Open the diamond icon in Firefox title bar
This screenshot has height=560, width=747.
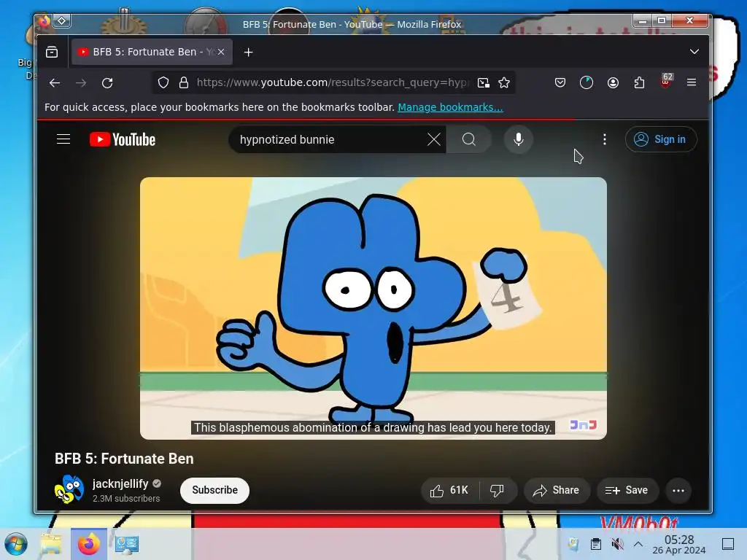[x=62, y=21]
